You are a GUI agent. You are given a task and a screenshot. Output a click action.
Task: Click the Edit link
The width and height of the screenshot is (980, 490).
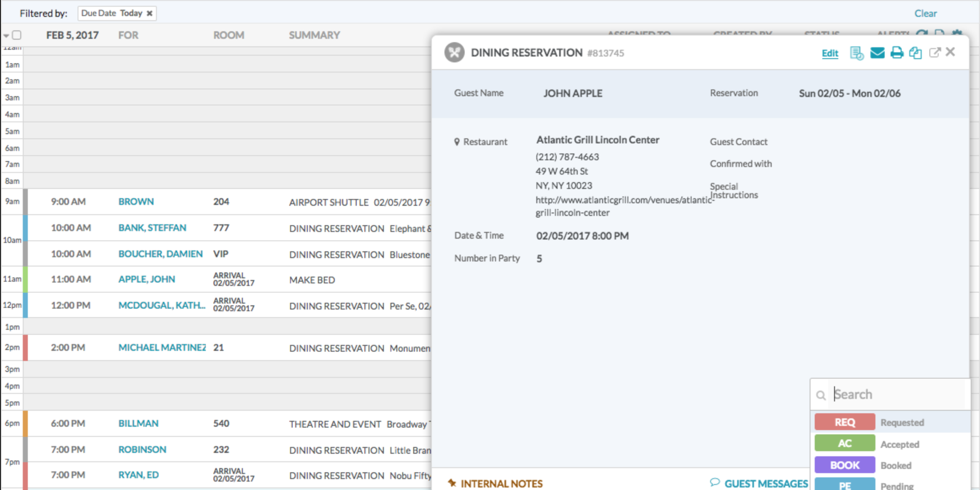coord(829,53)
